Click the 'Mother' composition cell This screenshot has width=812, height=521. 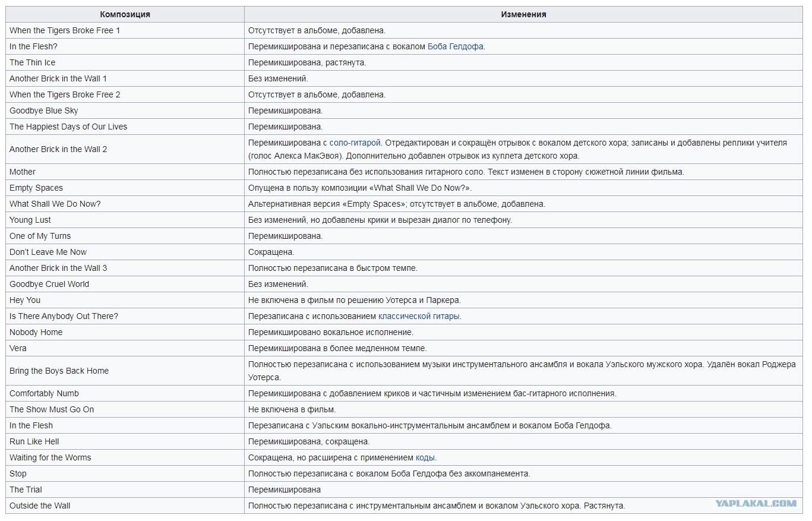125,172
